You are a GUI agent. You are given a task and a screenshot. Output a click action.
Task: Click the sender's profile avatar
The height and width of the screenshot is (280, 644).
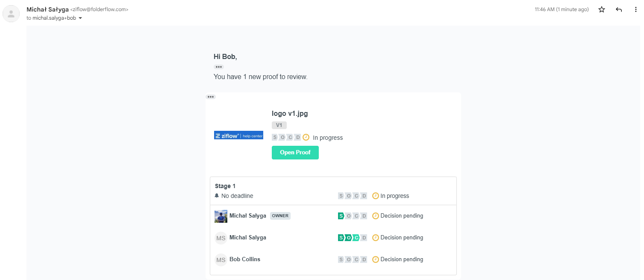click(11, 14)
